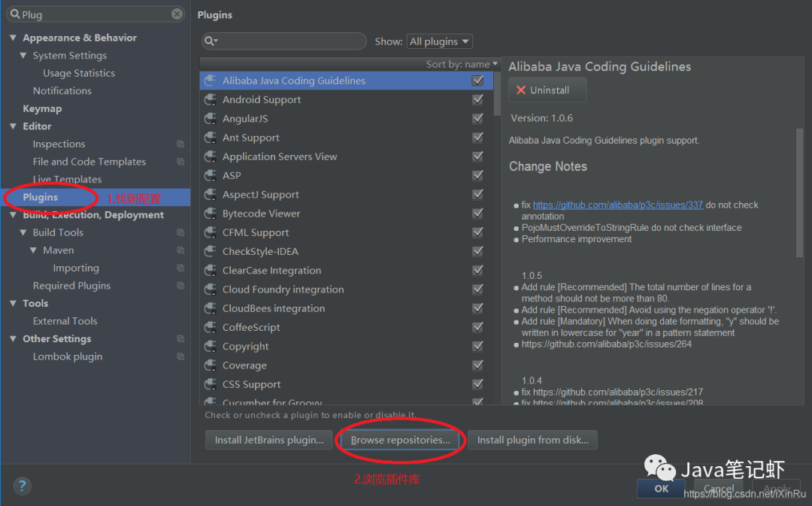Click the OK button
The width and height of the screenshot is (812, 506).
click(662, 489)
